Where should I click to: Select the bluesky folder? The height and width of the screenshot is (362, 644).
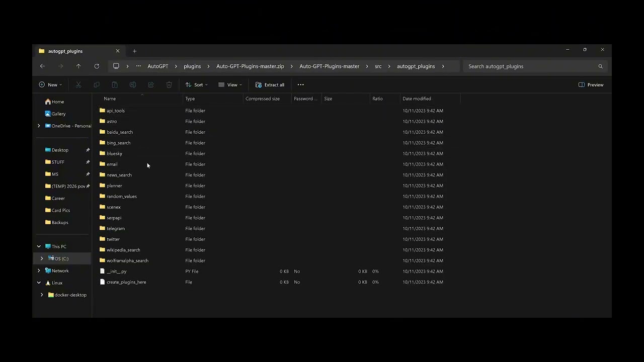[114, 153]
